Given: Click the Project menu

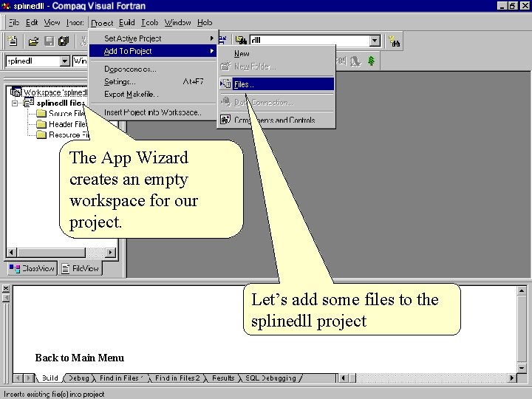Looking at the screenshot, I should [x=102, y=23].
